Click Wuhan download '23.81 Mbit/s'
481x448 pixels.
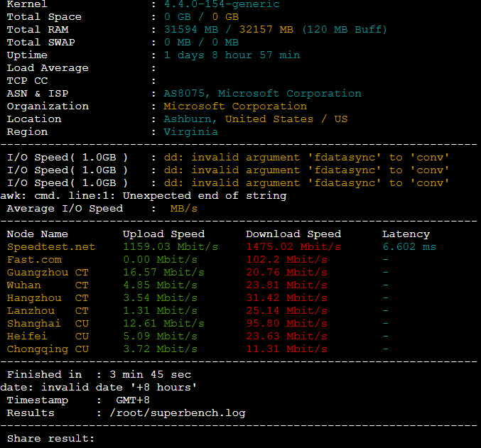(287, 285)
